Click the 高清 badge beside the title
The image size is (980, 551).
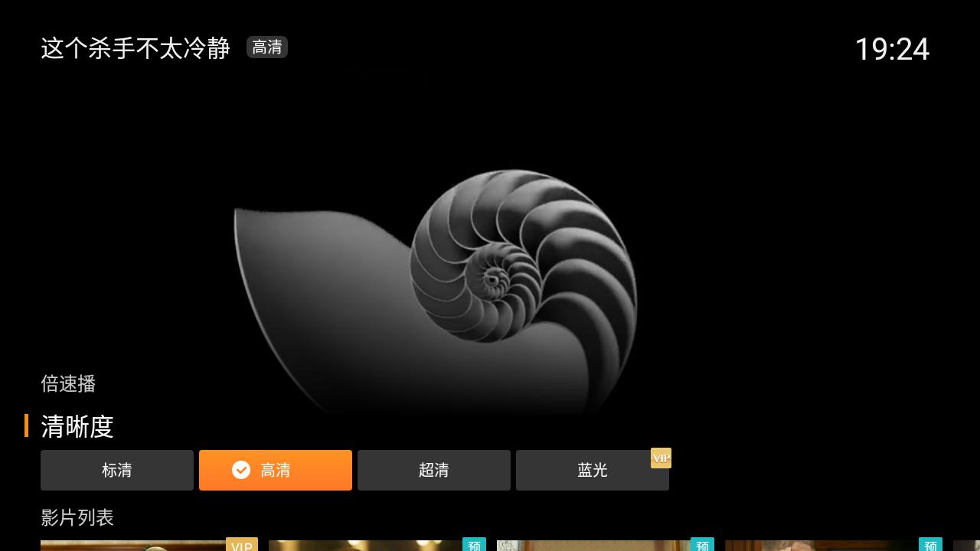[x=267, y=47]
